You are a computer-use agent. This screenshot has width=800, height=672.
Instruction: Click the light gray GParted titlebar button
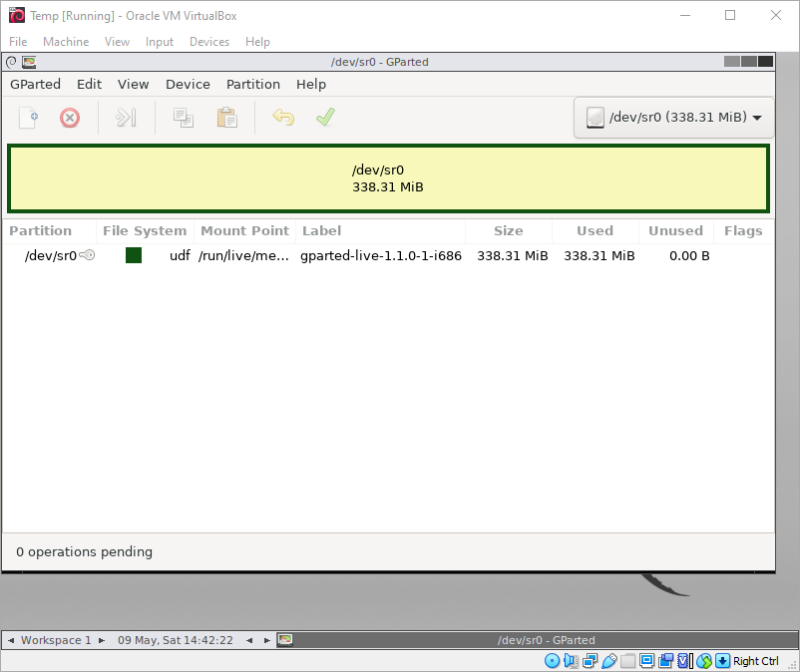(731, 62)
